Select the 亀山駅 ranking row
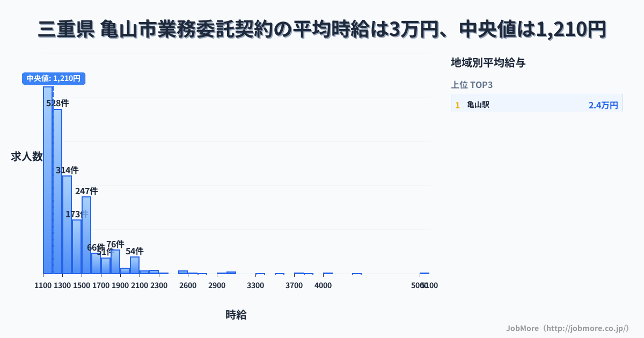This screenshot has width=644, height=338. tap(537, 105)
